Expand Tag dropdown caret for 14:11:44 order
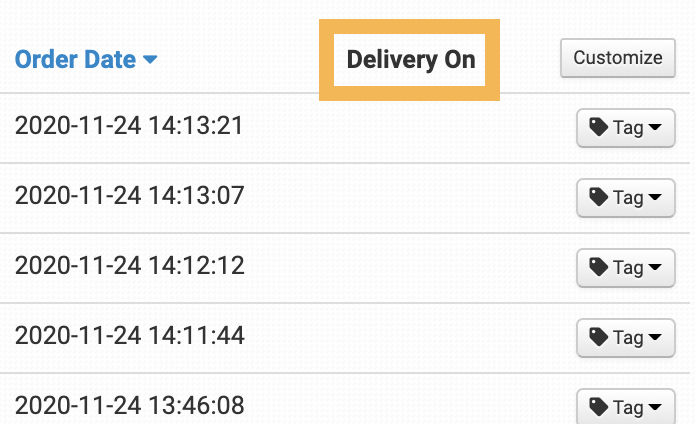This screenshot has height=424, width=696. (655, 338)
